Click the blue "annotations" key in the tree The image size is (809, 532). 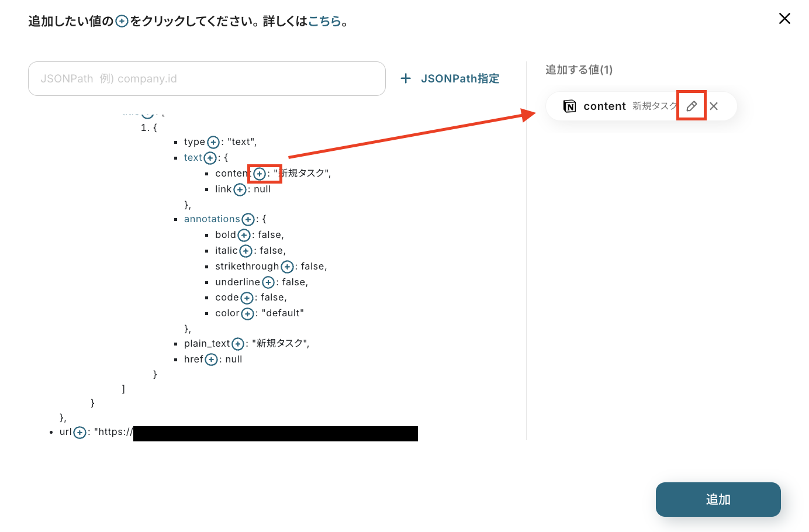point(212,219)
